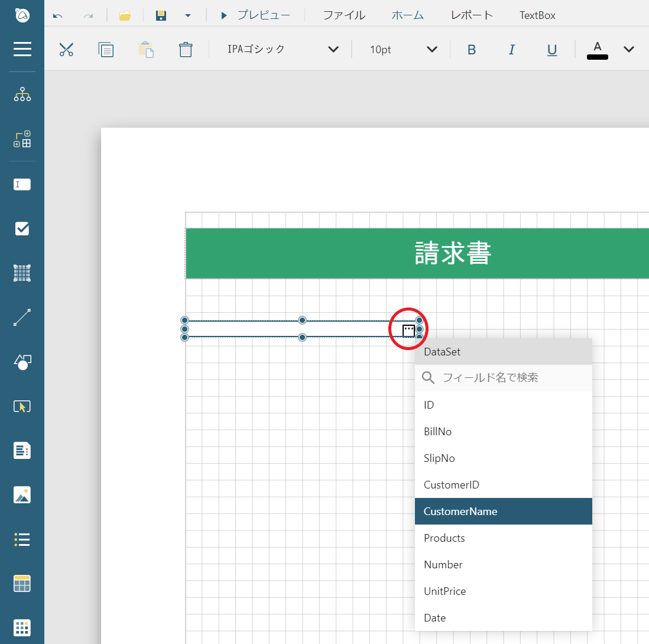The image size is (649, 644).
Task: Toggle italic formatting
Action: click(x=512, y=50)
